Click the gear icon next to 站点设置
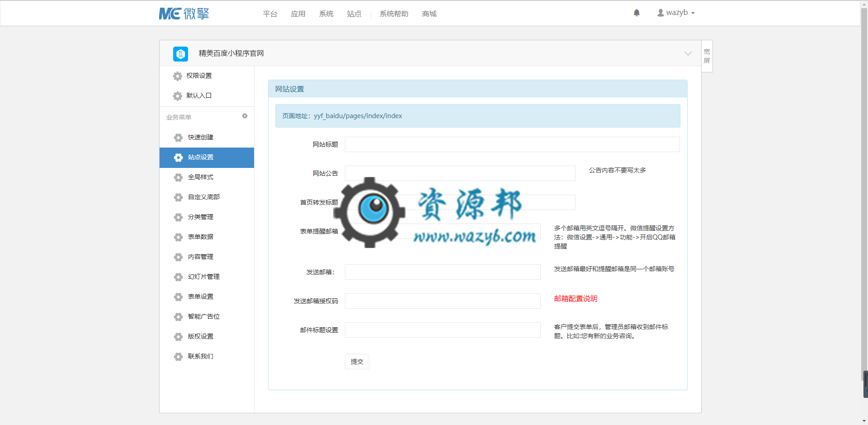This screenshot has width=868, height=425. click(179, 158)
